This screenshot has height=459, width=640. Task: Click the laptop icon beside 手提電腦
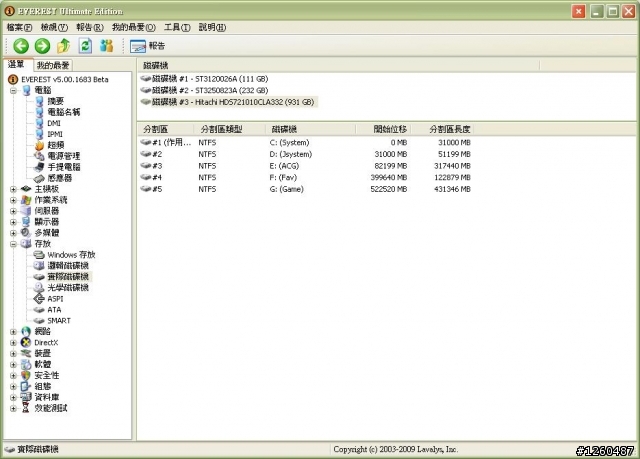[x=39, y=167]
